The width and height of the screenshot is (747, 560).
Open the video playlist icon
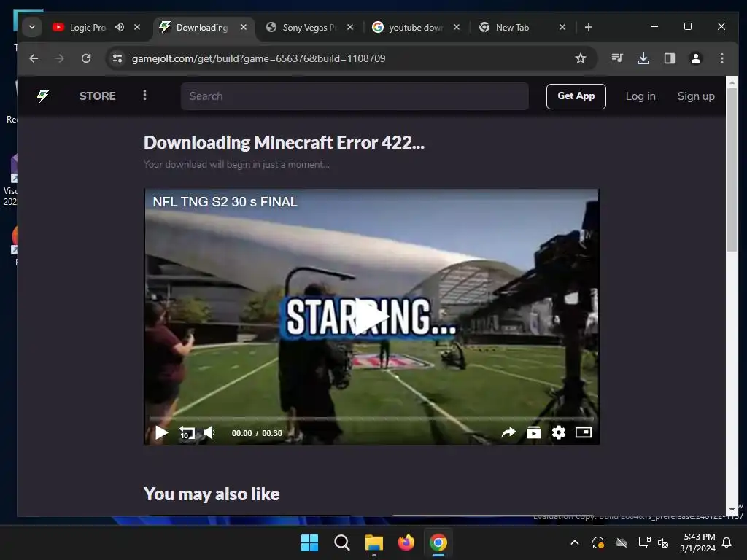(533, 432)
